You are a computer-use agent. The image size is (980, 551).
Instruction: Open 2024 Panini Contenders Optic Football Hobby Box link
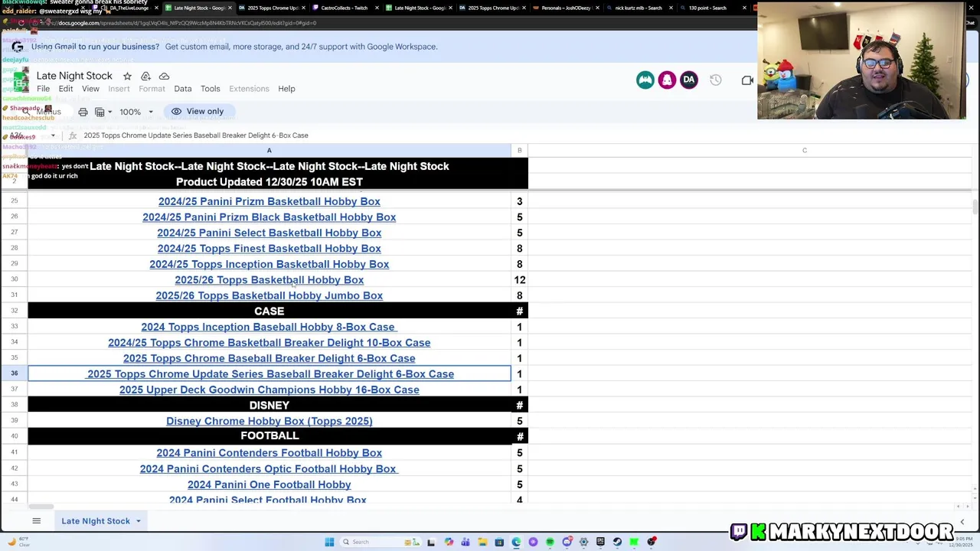[268, 469]
